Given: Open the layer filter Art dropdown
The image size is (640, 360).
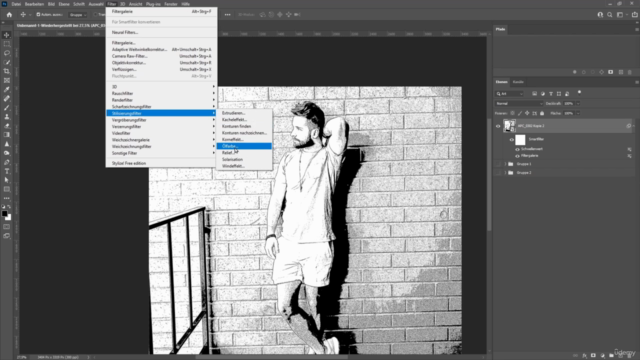Looking at the screenshot, I should [x=509, y=94].
